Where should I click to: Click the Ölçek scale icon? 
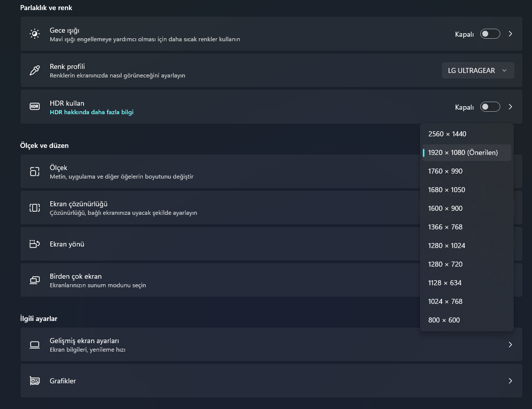click(35, 172)
